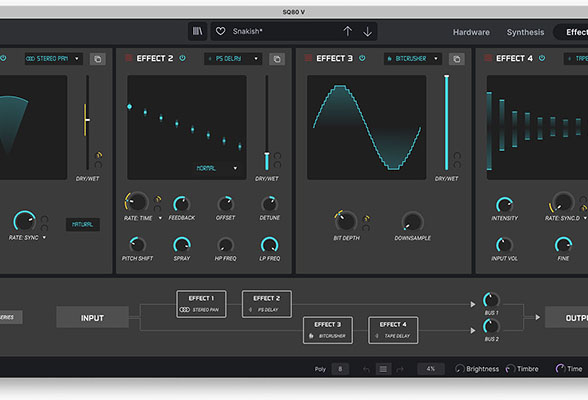
Task: Click the Bus 2 level knob
Action: pyautogui.click(x=491, y=327)
